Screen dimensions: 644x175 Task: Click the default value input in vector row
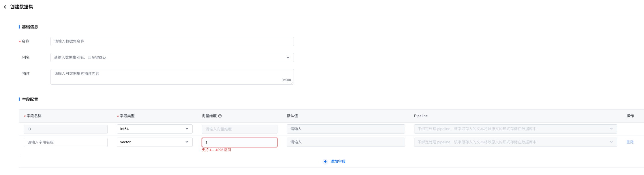(346, 142)
